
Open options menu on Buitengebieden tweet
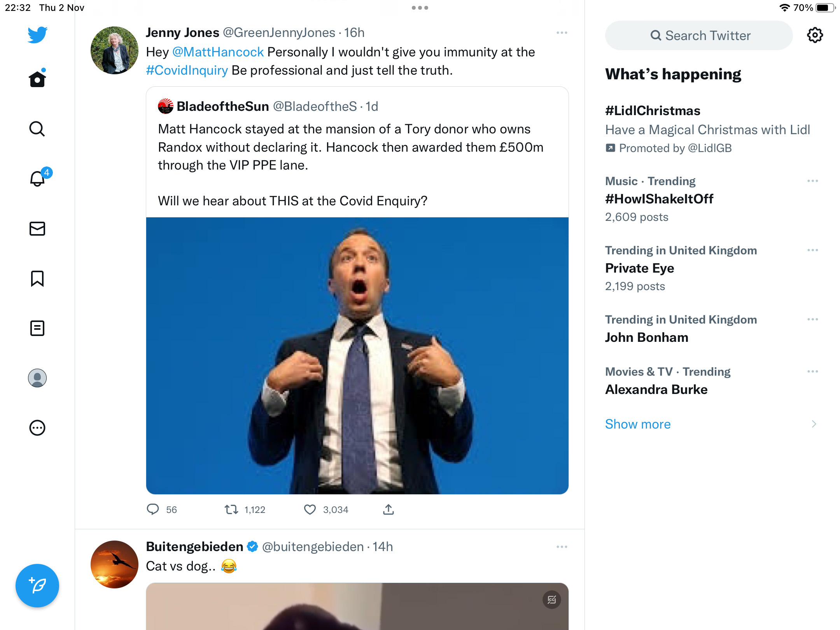pos(562,547)
